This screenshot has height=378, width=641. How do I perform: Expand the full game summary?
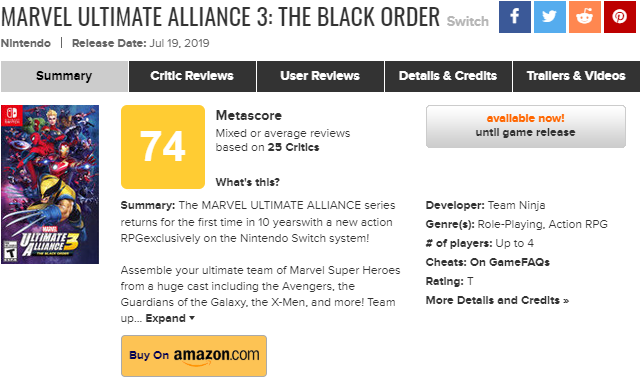point(170,318)
